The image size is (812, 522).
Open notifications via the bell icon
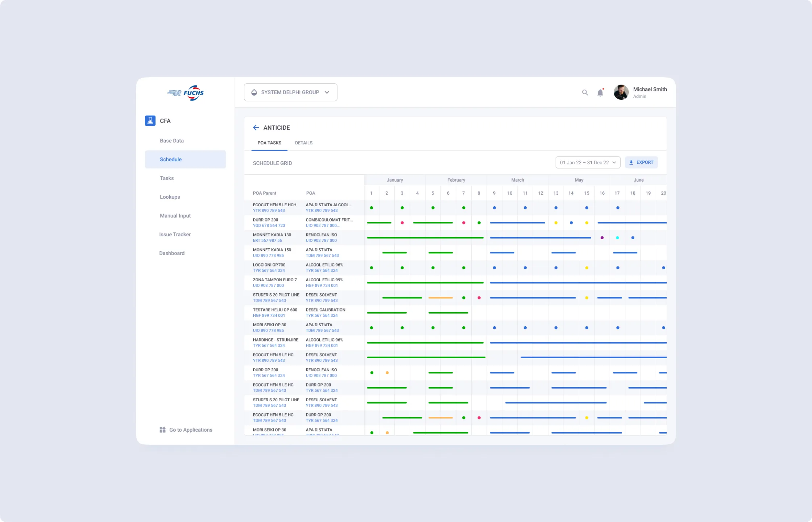pyautogui.click(x=600, y=92)
